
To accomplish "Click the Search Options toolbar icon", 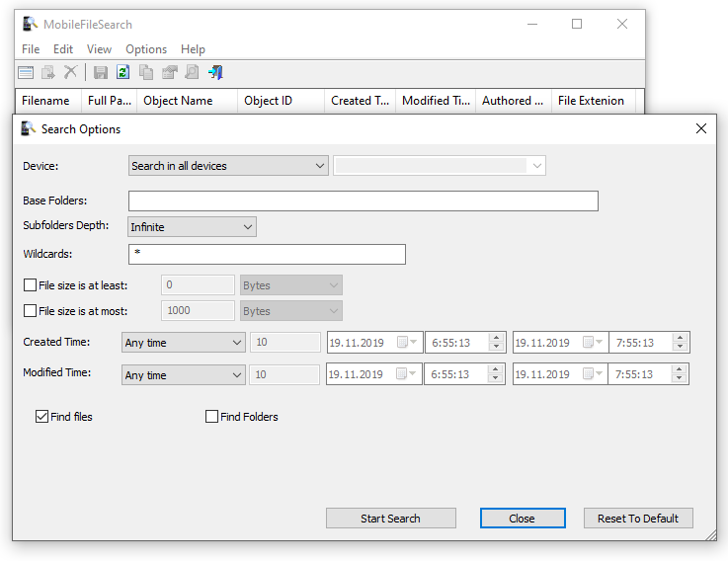I will (26, 72).
